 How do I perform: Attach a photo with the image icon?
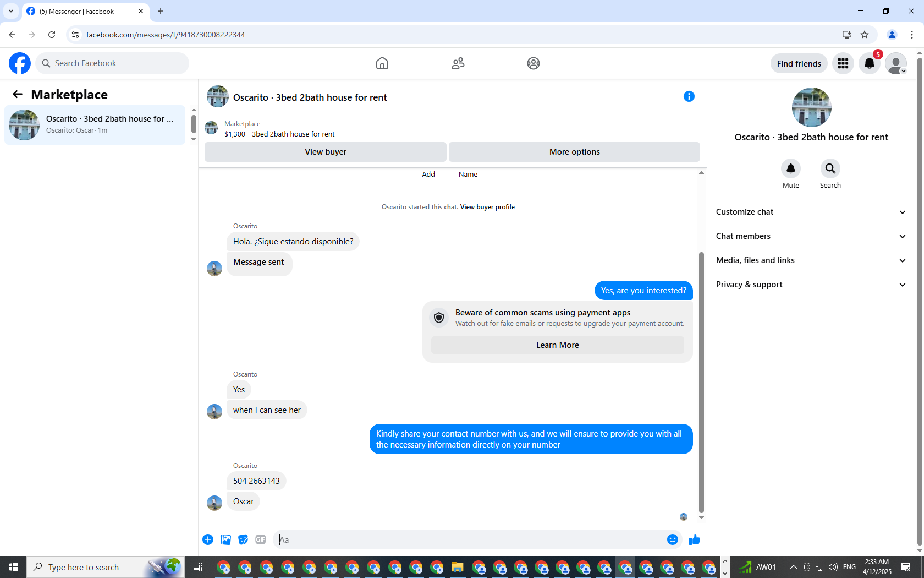(226, 539)
